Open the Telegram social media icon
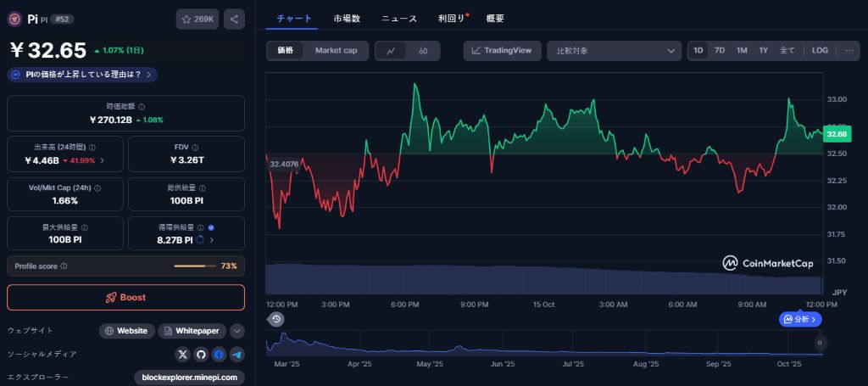 tap(237, 355)
